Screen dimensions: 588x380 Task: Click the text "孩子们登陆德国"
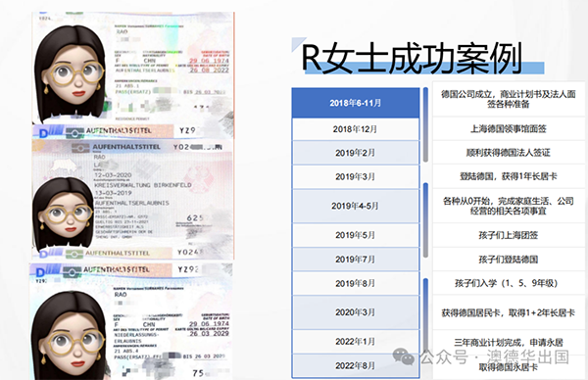(x=508, y=260)
